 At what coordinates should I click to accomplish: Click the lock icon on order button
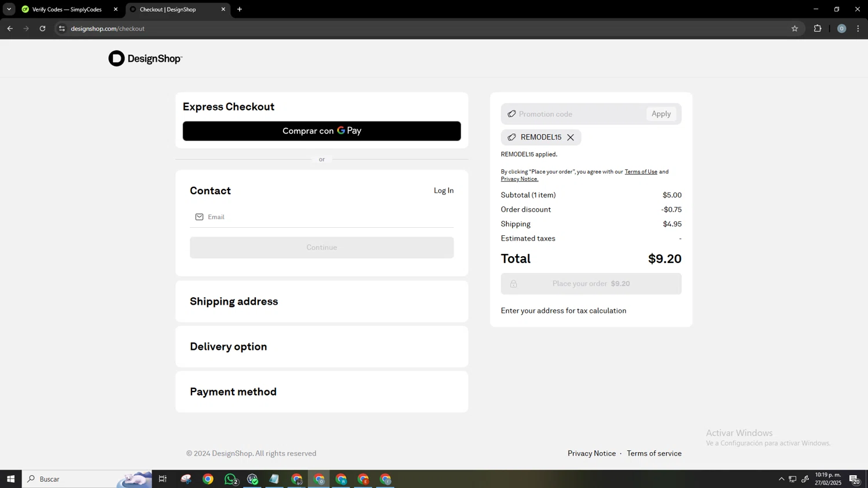point(513,284)
